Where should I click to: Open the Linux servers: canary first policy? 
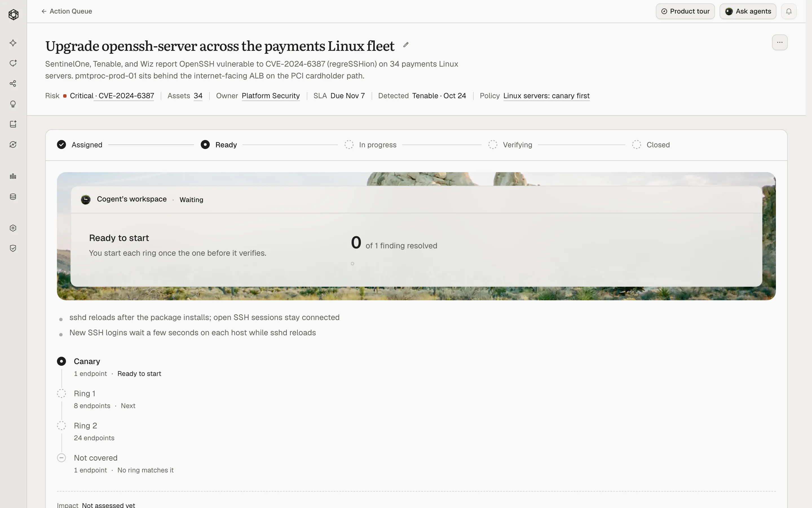(546, 96)
